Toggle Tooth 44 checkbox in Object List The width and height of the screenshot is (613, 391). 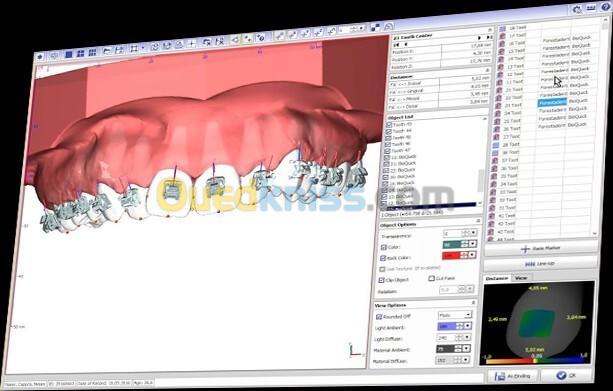(388, 131)
